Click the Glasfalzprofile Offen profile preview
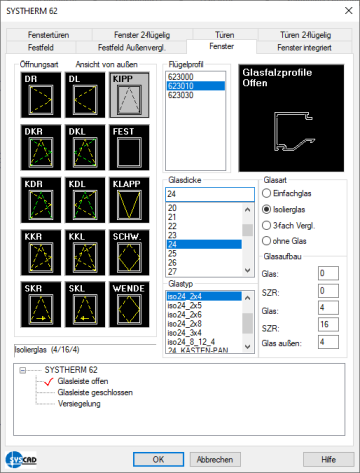The height and width of the screenshot is (473, 360). point(291,118)
